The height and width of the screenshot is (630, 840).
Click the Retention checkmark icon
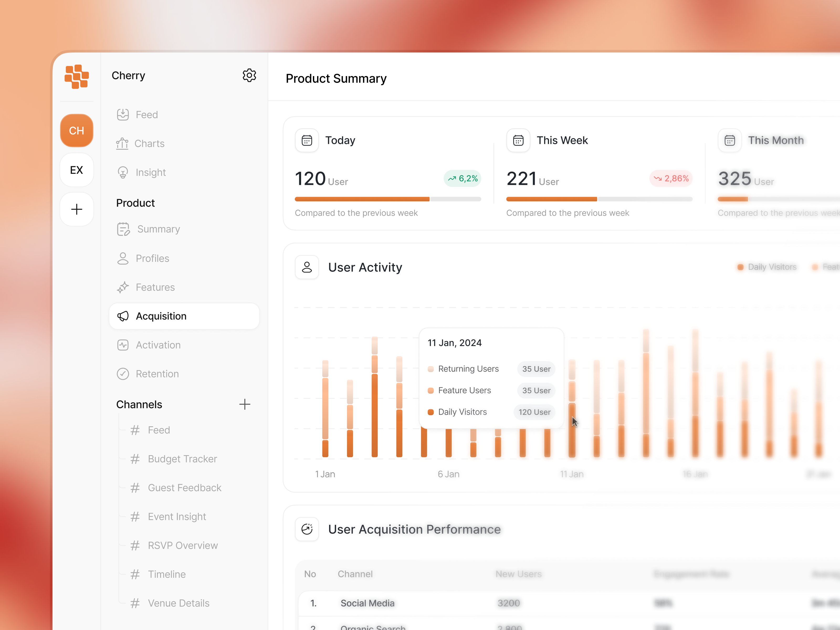pos(123,374)
